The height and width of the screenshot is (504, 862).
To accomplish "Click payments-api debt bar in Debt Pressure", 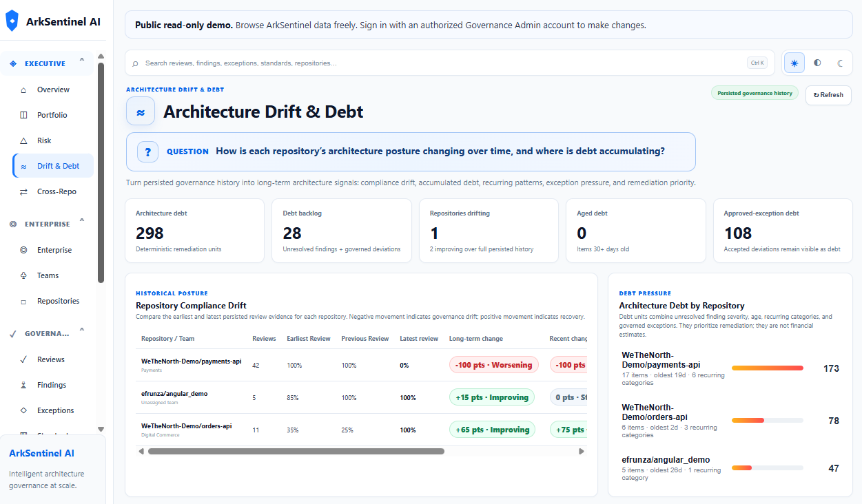I will pos(767,368).
